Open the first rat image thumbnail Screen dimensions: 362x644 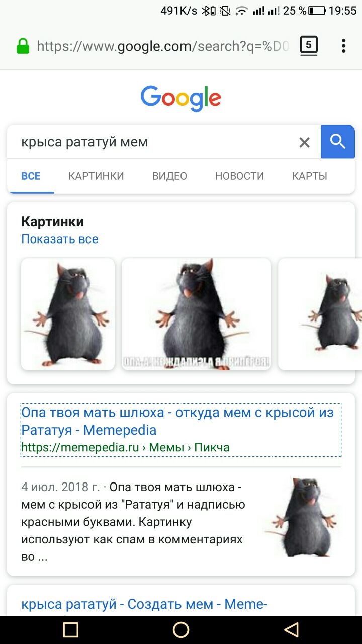click(68, 314)
